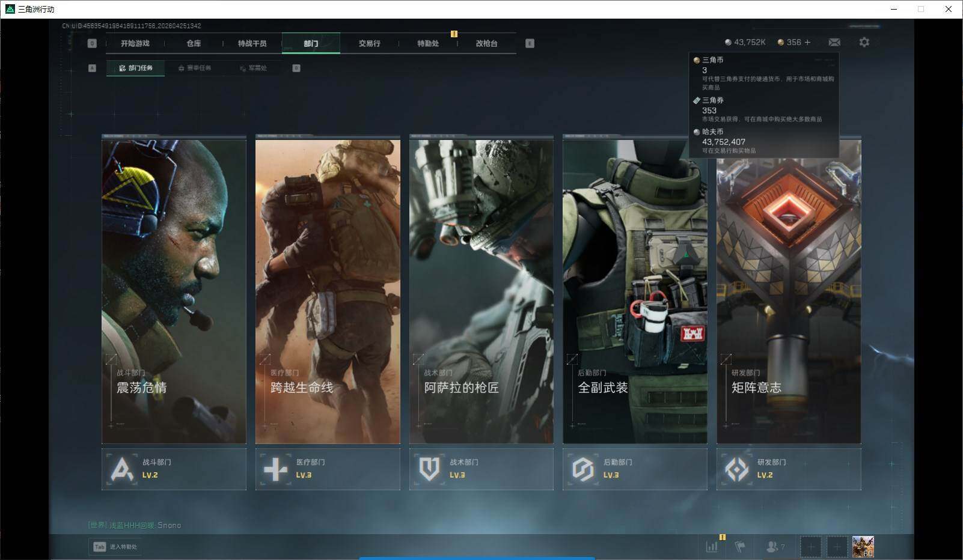
Task: Open the mail envelope icon
Action: click(834, 42)
